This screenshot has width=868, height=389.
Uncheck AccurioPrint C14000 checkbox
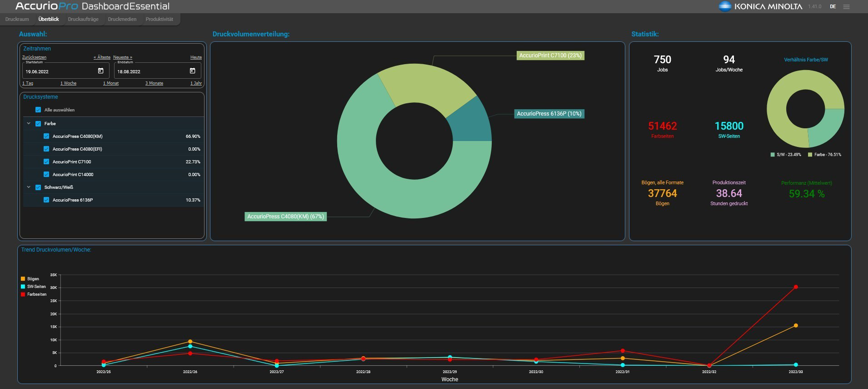click(x=46, y=174)
